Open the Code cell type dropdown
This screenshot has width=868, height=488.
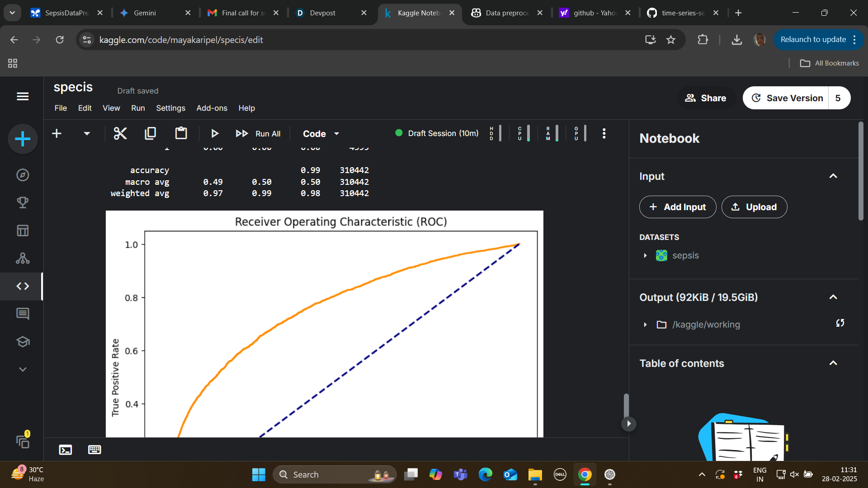321,134
